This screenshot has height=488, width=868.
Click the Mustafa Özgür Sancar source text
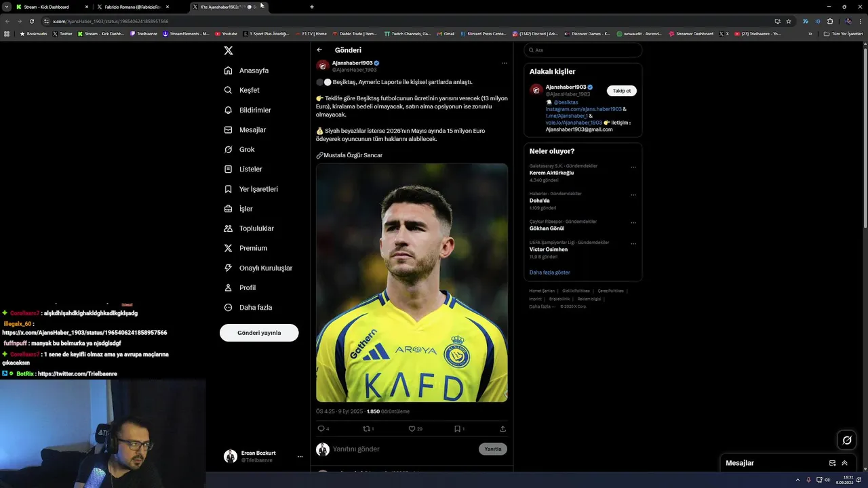[353, 155]
